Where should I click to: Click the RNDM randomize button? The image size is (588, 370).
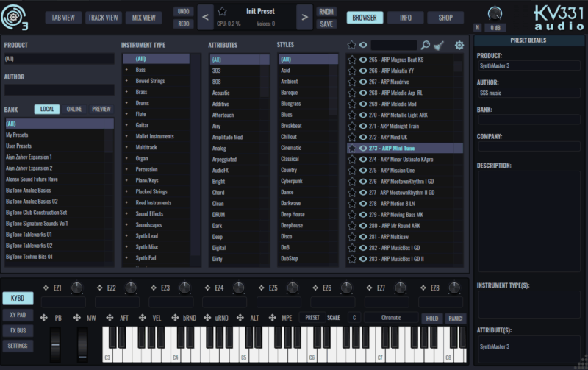coord(326,12)
